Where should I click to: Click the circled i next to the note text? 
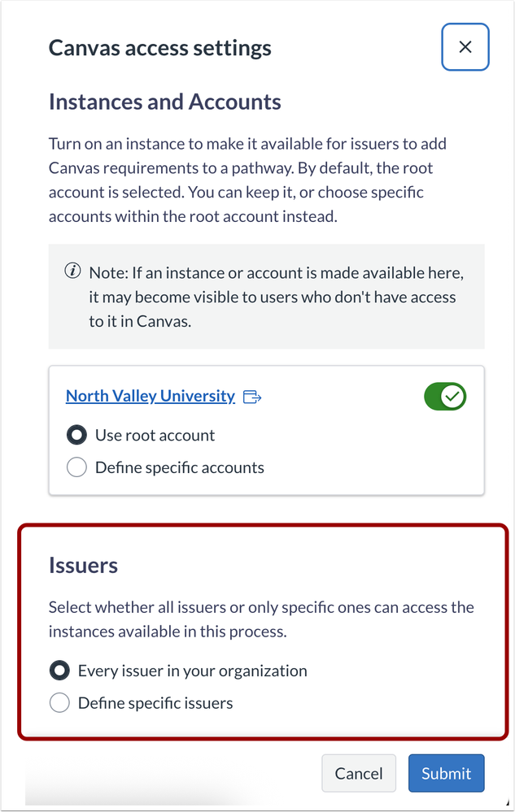coord(72,271)
